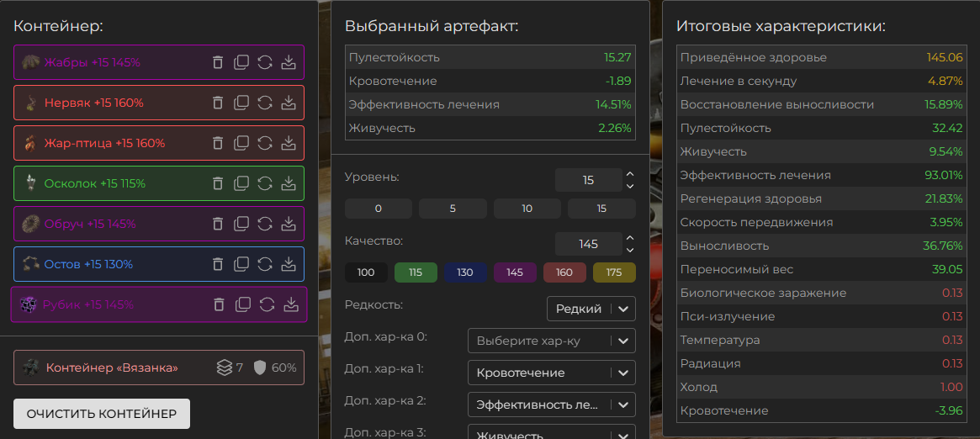Viewport: 980px width, 439px height.
Task: Pick purple 145 quality swatch
Action: pos(515,272)
